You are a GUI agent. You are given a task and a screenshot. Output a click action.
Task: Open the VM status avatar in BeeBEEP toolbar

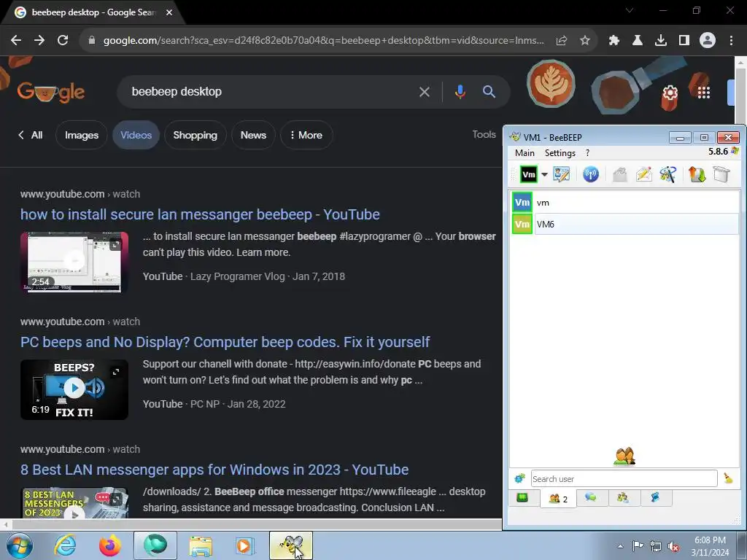(529, 174)
